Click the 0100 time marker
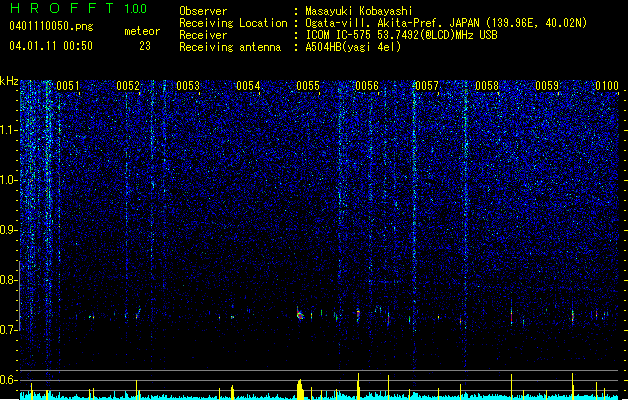This screenshot has width=629, height=400. [x=607, y=86]
